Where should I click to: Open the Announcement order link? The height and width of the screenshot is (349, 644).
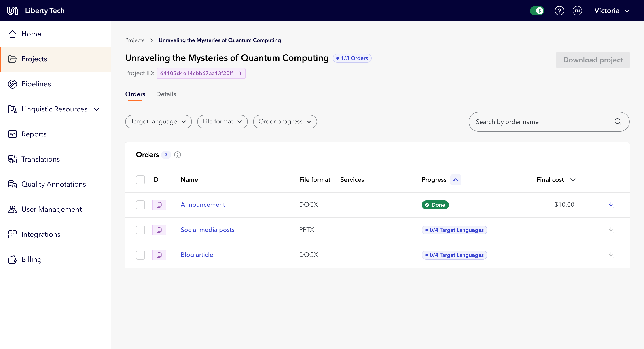pyautogui.click(x=203, y=205)
